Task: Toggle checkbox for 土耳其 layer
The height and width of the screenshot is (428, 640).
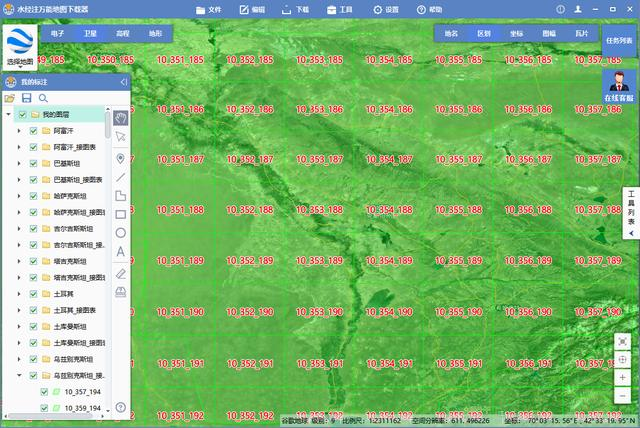Action: (x=33, y=294)
